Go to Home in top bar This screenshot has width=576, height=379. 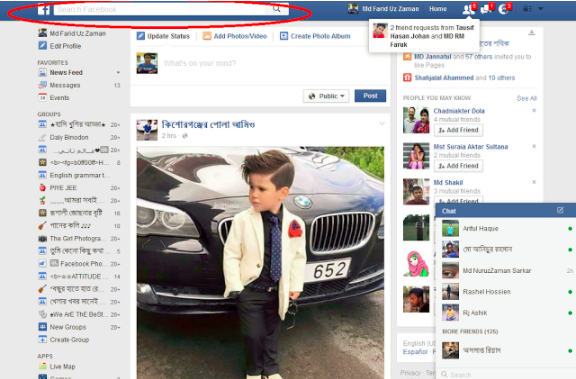click(x=438, y=9)
